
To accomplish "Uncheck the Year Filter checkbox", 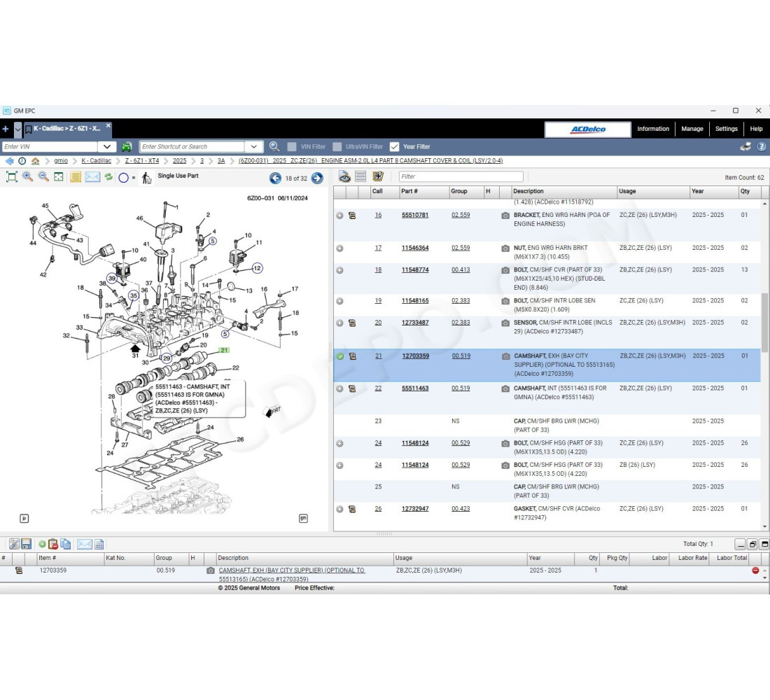I will (x=394, y=146).
